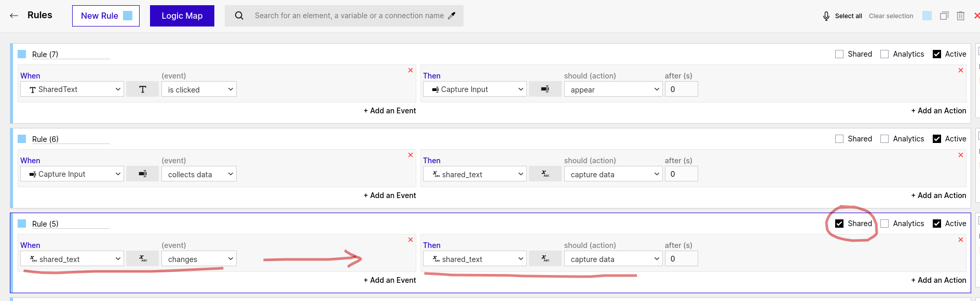Disable the Active checkbox on Rule (6)

pyautogui.click(x=937, y=139)
